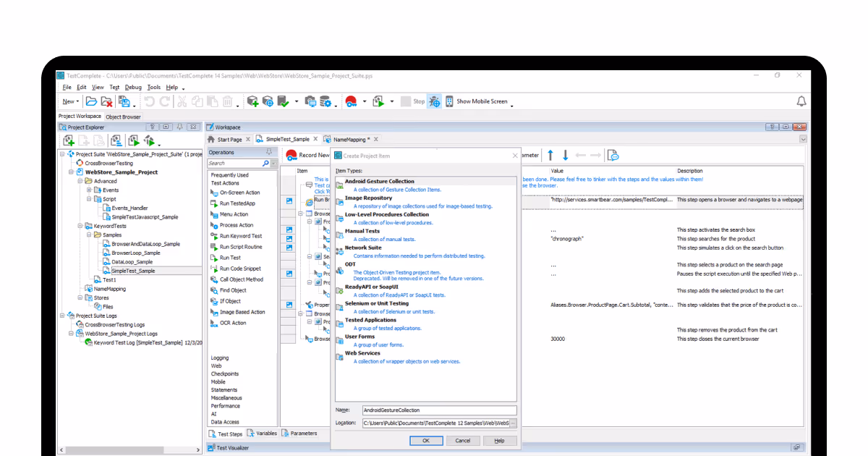Select the Menu Action operation

pyautogui.click(x=229, y=214)
